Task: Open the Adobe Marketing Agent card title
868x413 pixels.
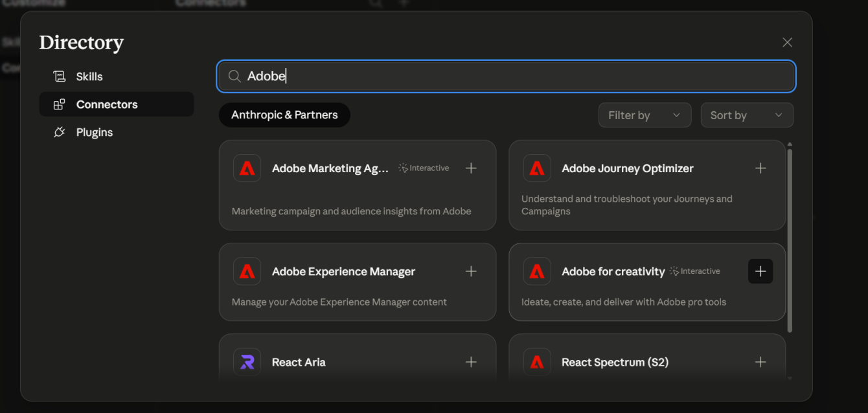Action: (x=330, y=168)
